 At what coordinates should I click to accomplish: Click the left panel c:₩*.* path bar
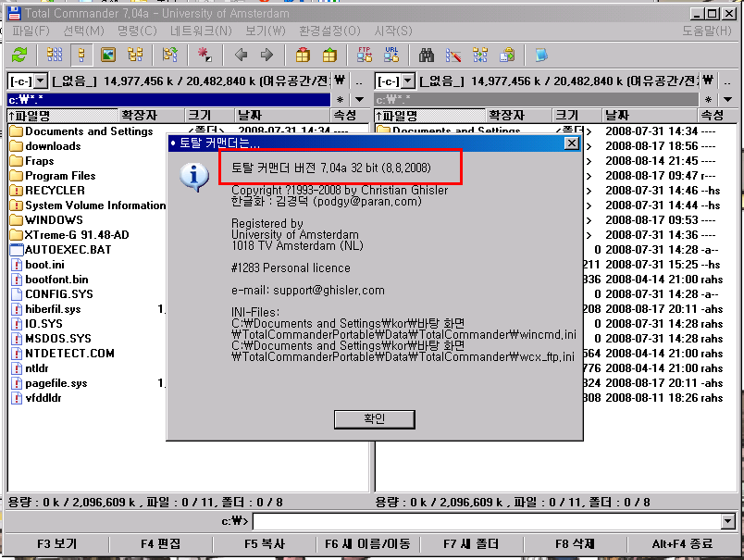[169, 100]
